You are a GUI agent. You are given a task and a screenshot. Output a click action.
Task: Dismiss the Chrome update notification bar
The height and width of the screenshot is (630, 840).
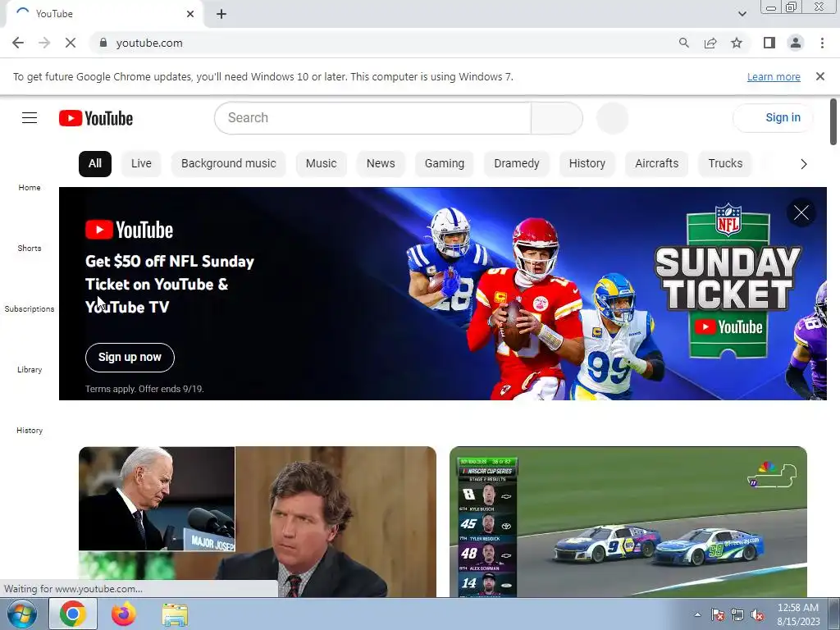click(x=820, y=76)
